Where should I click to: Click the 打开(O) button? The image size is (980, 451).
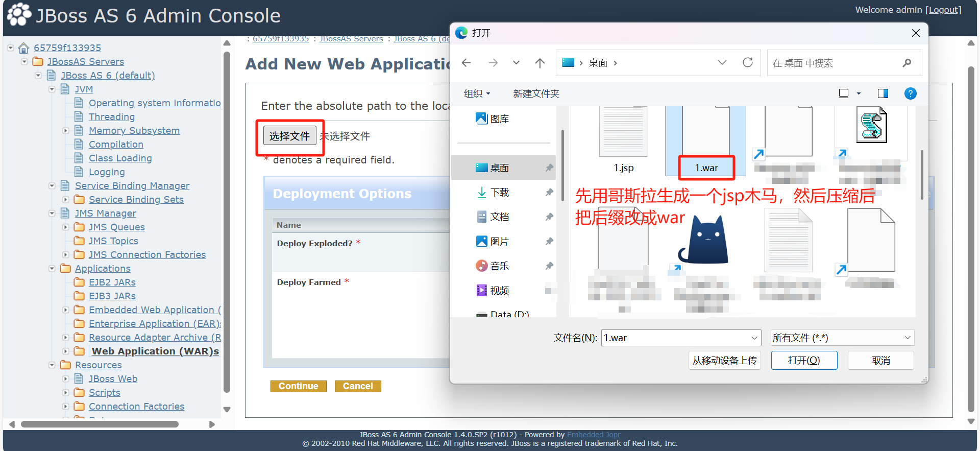pos(804,360)
